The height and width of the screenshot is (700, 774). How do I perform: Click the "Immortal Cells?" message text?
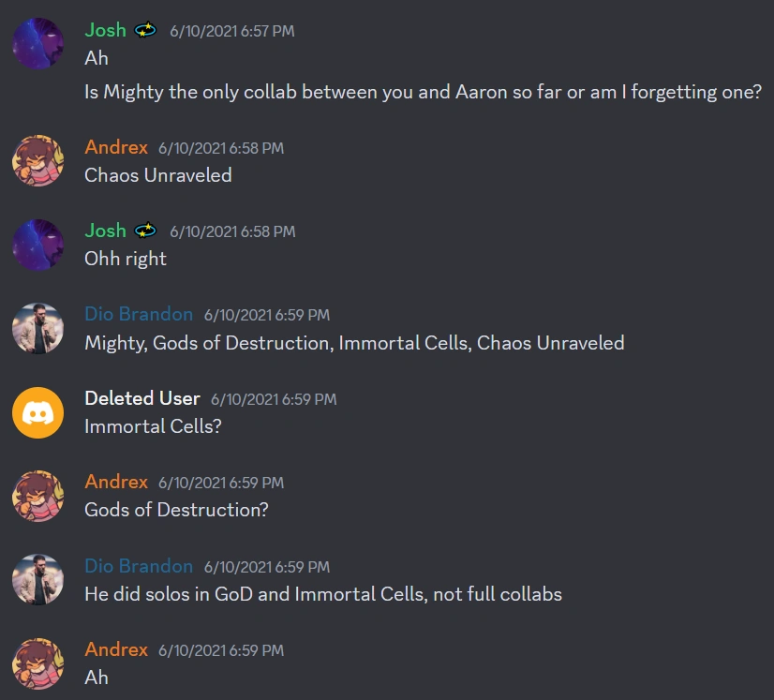(x=152, y=425)
